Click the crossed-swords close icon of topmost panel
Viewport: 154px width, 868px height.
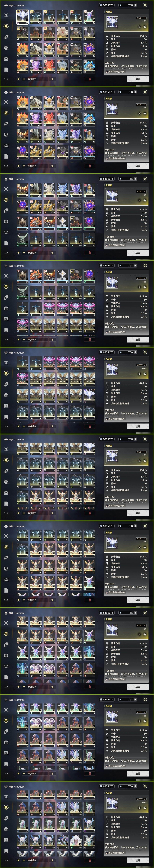[x=145, y=5]
